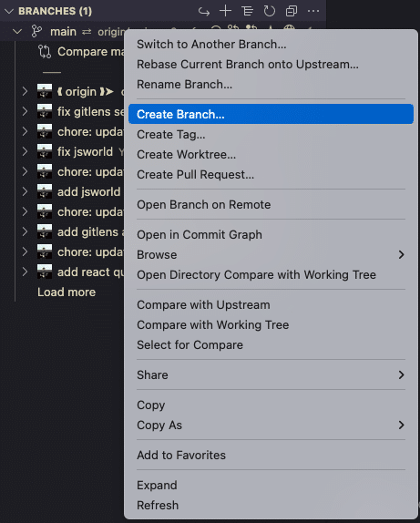Open the Branches more actions ellipsis
Screen dimensions: 420x523
pyautogui.click(x=313, y=11)
